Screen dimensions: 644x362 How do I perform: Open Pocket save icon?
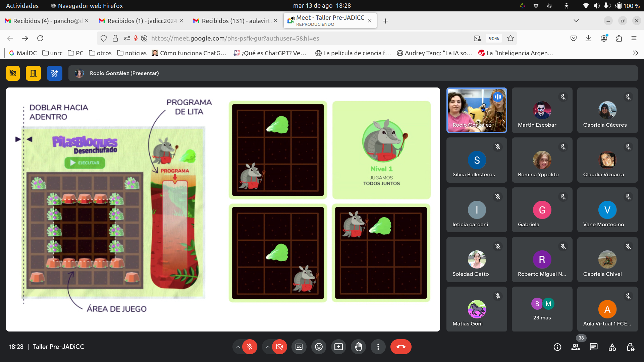[x=574, y=38]
